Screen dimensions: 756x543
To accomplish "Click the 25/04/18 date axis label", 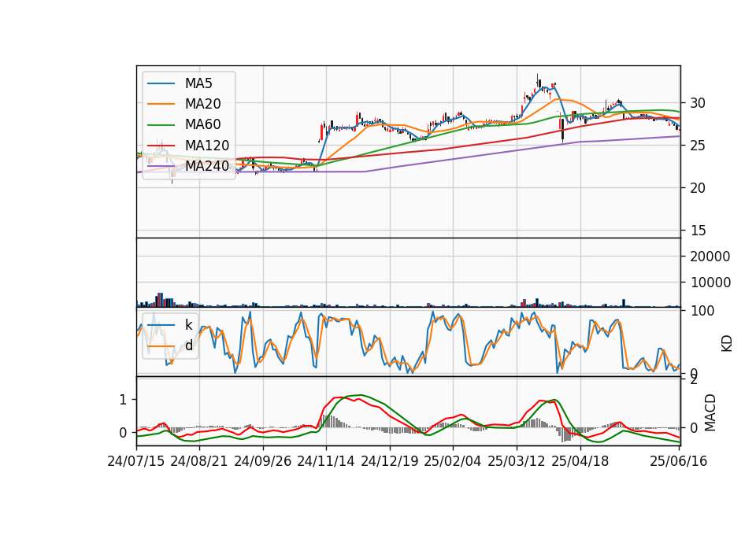I will tap(580, 461).
